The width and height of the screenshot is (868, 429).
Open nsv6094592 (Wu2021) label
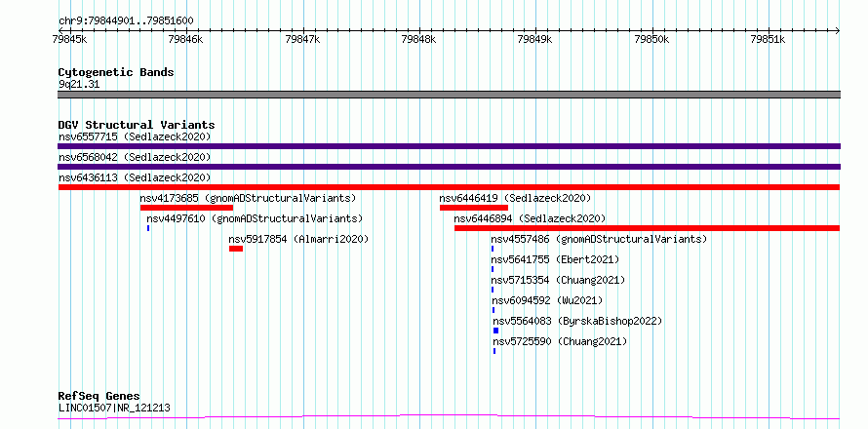[x=547, y=300]
